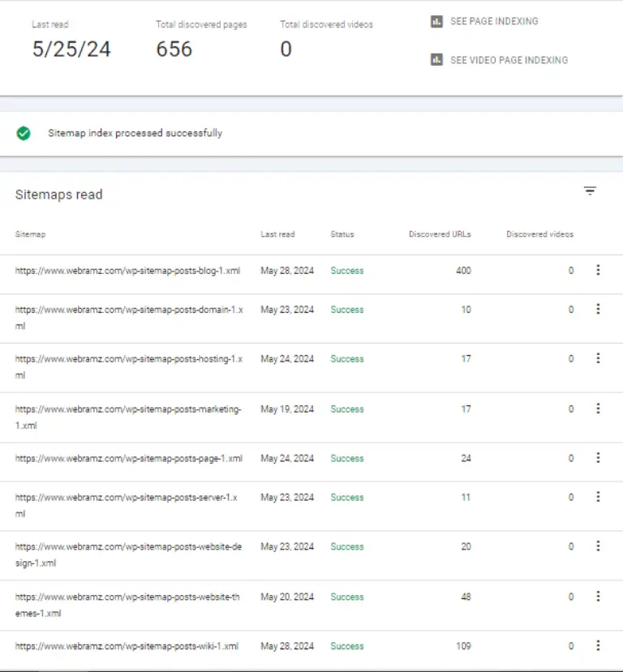This screenshot has width=623, height=672.
Task: Select the wp-sitemap-posts-website-themes-1.xml sitemap URL
Action: point(127,605)
